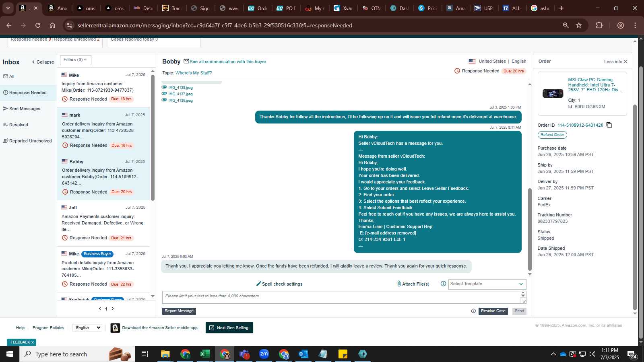Open Program Policies footer link
This screenshot has width=644, height=362.
48,328
